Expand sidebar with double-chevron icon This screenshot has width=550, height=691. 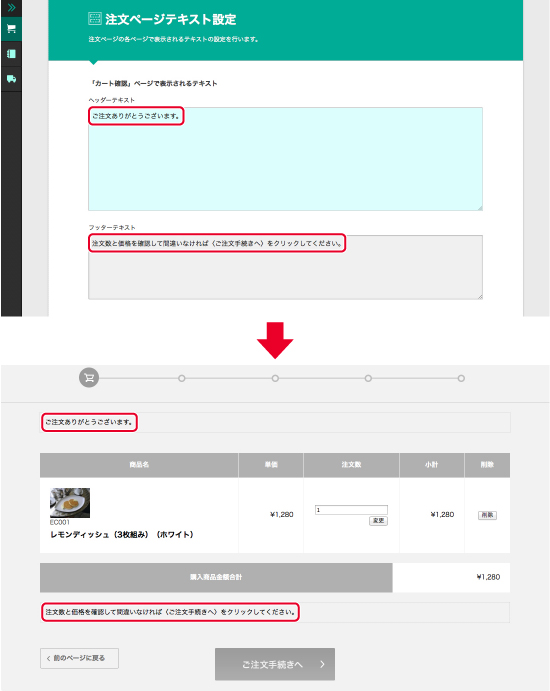[x=11, y=7]
